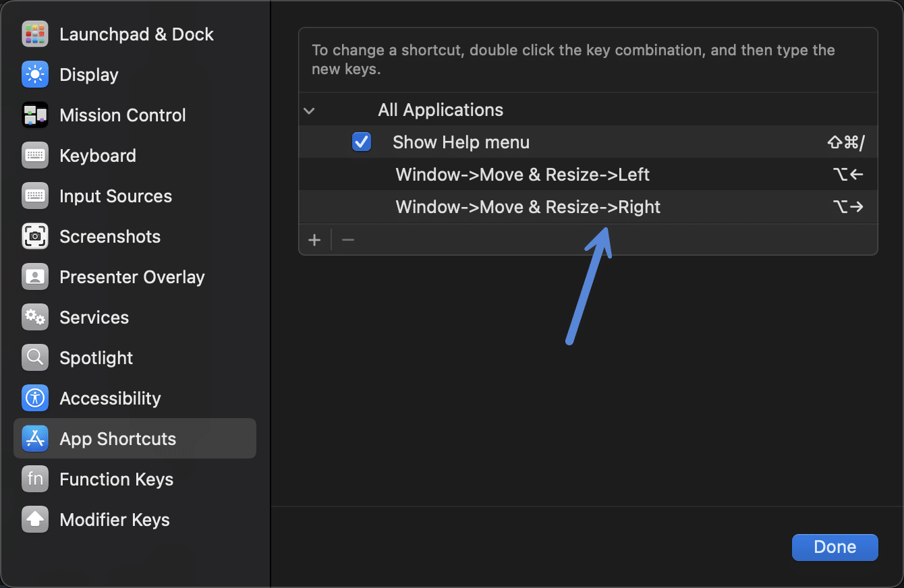The width and height of the screenshot is (904, 588).
Task: Click the Screenshots camera icon
Action: click(x=34, y=236)
